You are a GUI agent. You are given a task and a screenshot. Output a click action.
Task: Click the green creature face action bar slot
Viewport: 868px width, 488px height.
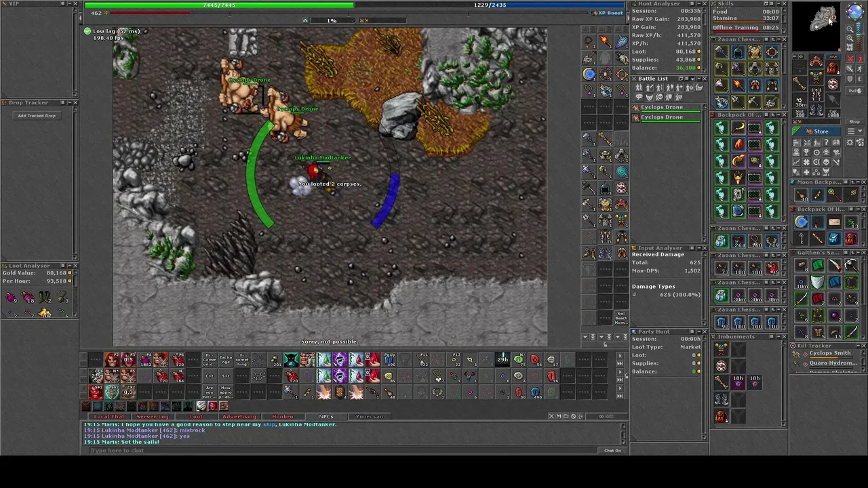(x=291, y=359)
